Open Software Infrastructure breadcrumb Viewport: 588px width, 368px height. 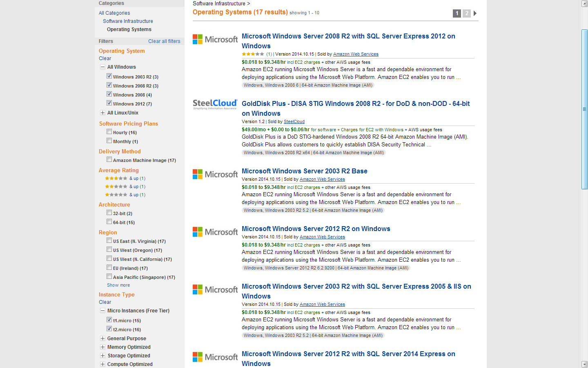pos(219,3)
